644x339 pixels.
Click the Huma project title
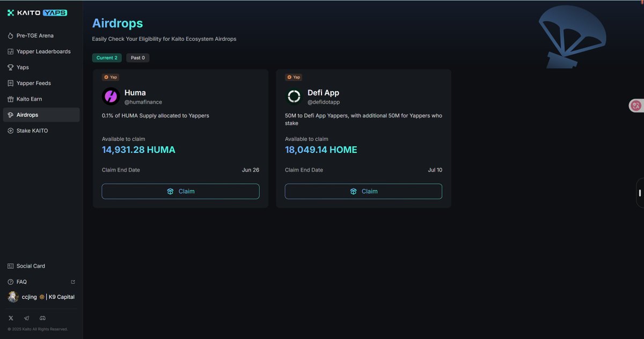click(135, 93)
